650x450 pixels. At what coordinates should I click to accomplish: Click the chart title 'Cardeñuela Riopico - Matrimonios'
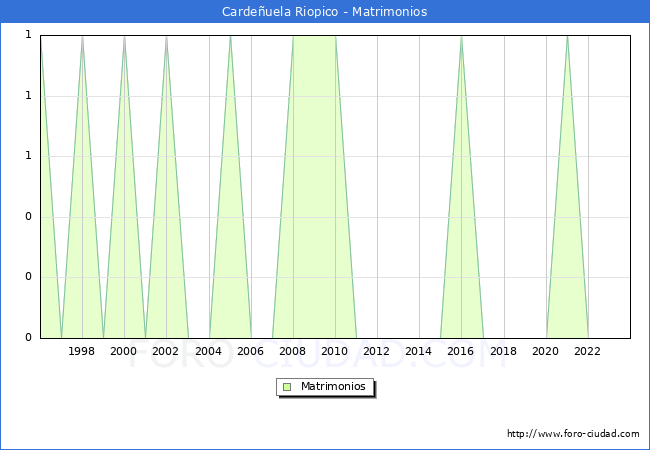[325, 12]
